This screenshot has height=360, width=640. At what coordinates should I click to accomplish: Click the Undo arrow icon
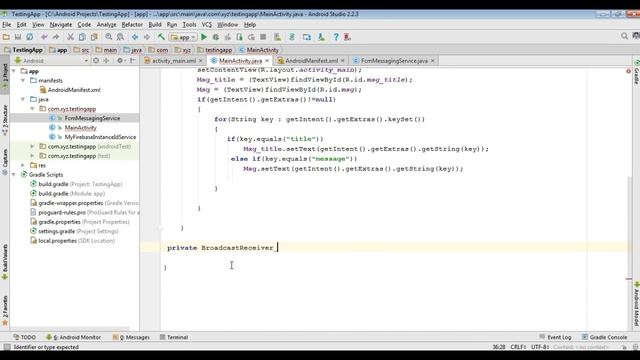(x=44, y=37)
